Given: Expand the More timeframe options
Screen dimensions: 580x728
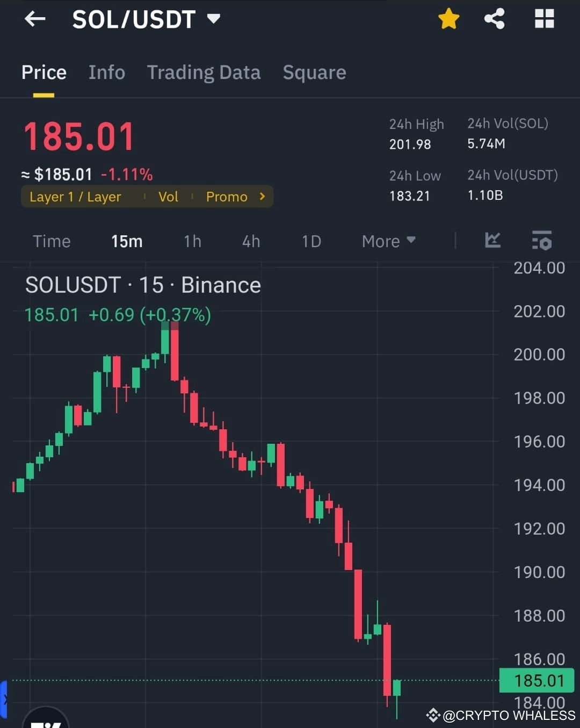Looking at the screenshot, I should [x=388, y=241].
